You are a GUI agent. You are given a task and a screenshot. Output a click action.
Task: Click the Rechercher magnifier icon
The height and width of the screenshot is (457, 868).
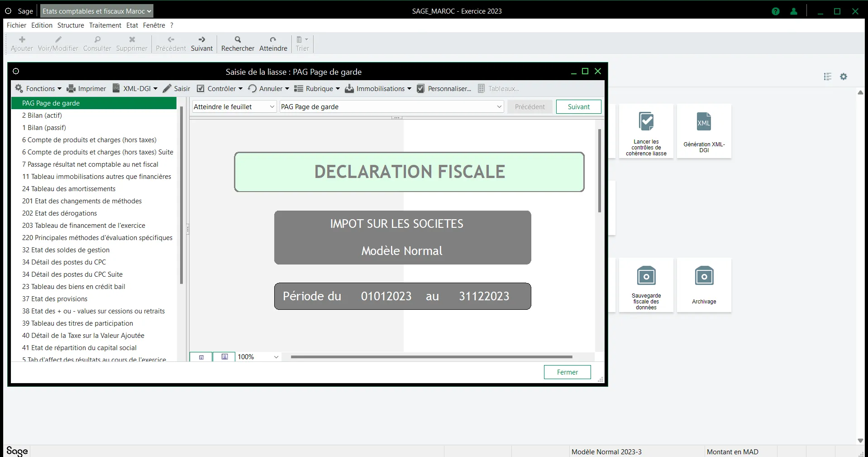[238, 39]
